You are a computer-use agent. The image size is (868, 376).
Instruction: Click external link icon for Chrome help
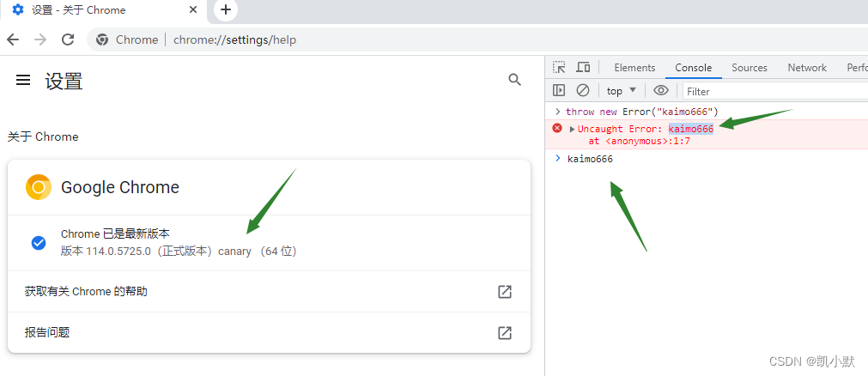pos(504,292)
